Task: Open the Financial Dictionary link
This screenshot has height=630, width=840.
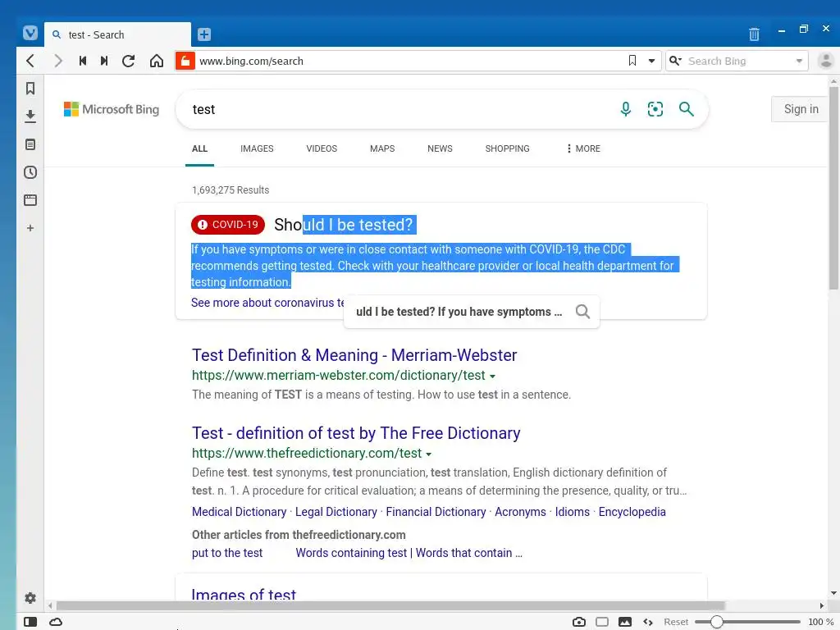Action: [x=436, y=512]
